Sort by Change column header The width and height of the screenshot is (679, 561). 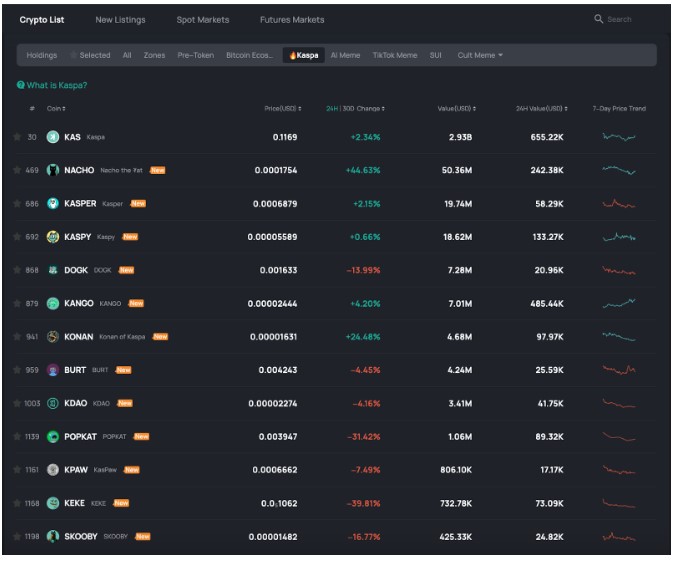point(355,109)
